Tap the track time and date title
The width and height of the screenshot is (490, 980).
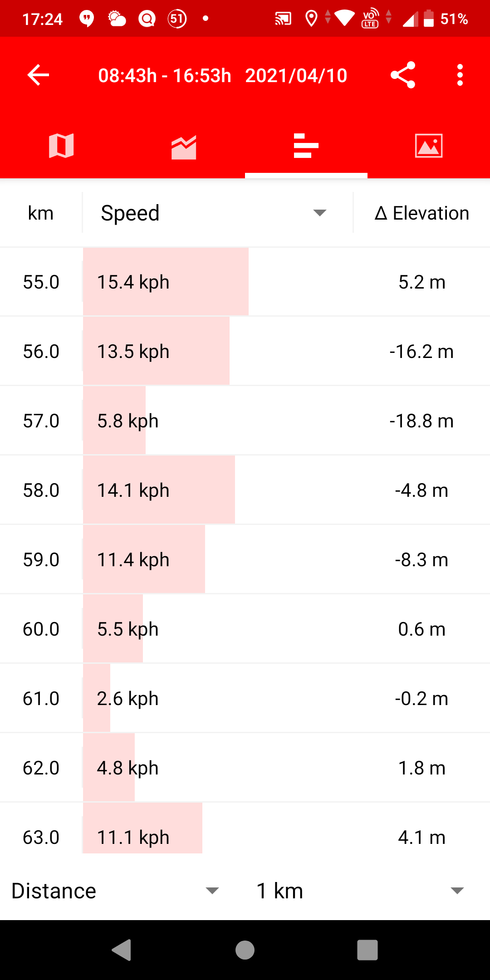pos(222,75)
